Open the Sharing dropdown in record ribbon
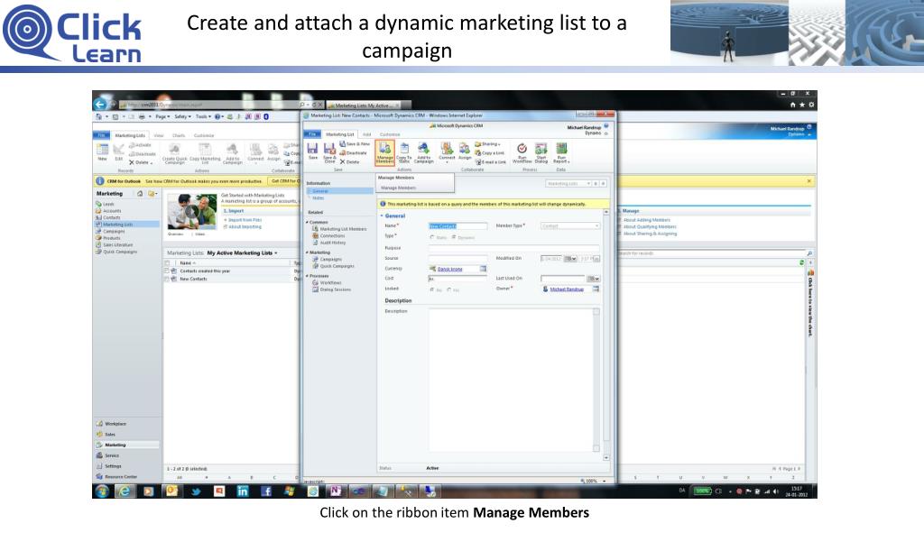The width and height of the screenshot is (924, 560). pos(487,143)
